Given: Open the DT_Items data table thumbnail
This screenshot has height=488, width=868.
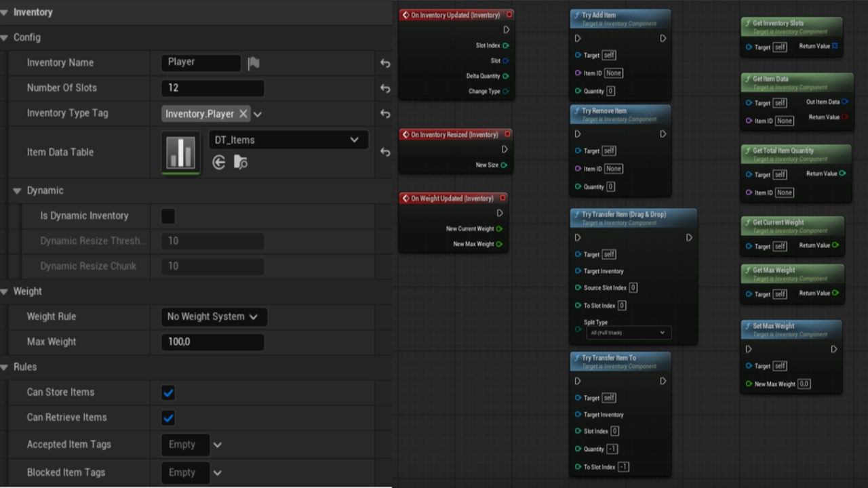Looking at the screenshot, I should click(181, 152).
